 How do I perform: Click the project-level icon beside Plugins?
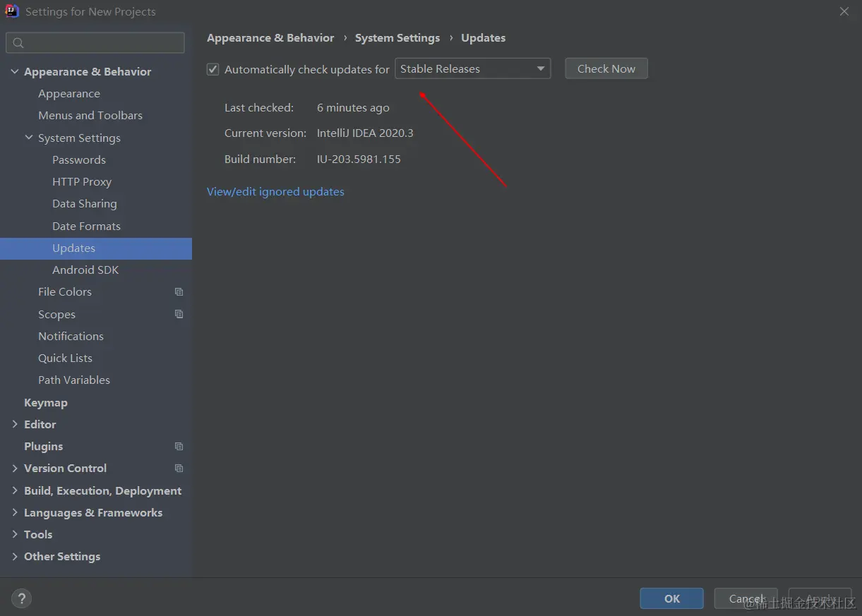tap(179, 446)
